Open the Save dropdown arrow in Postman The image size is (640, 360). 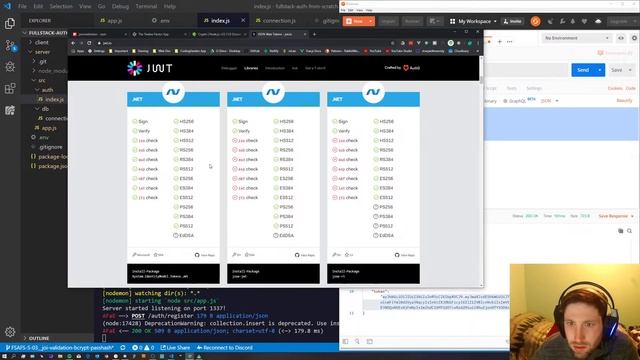point(630,70)
